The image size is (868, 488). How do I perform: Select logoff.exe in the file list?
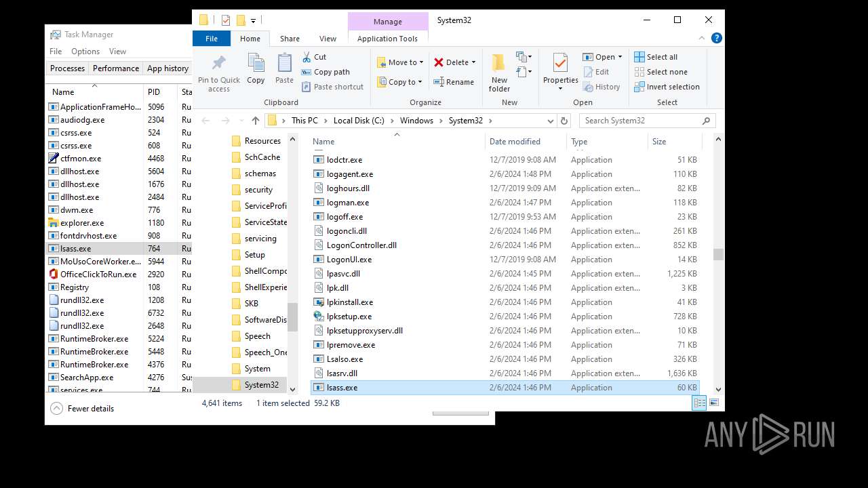pyautogui.click(x=506, y=217)
